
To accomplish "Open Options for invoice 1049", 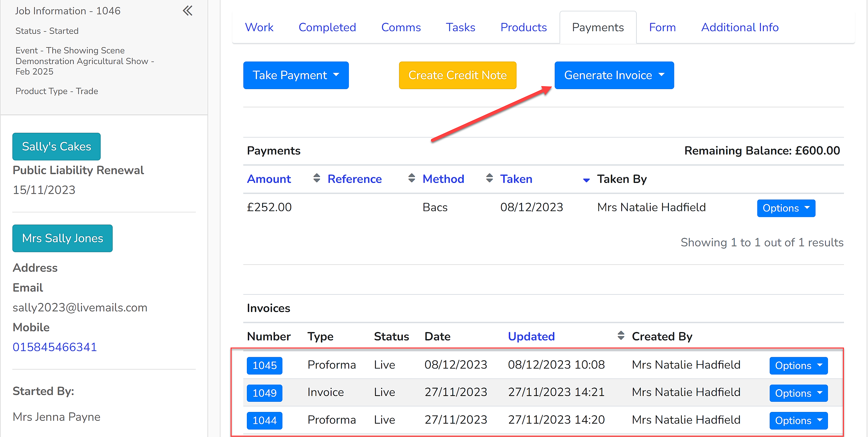I will coord(798,393).
